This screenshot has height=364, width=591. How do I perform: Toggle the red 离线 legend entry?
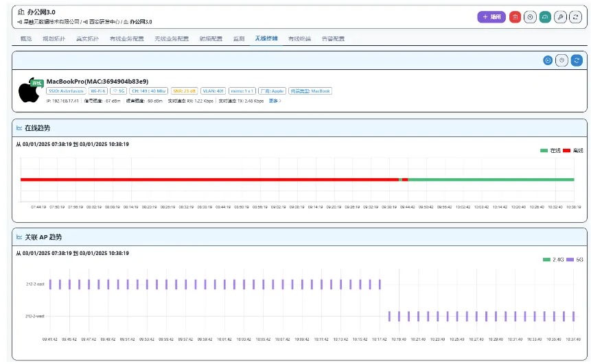573,151
